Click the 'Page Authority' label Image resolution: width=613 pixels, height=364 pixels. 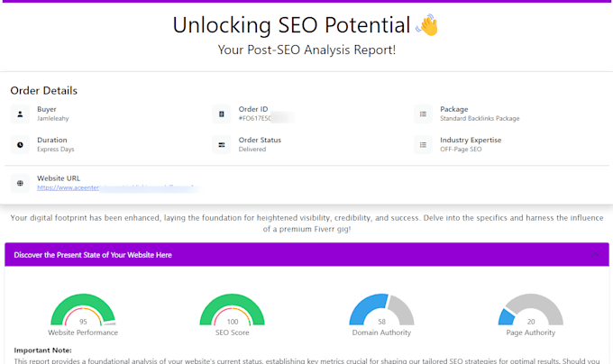531,332
